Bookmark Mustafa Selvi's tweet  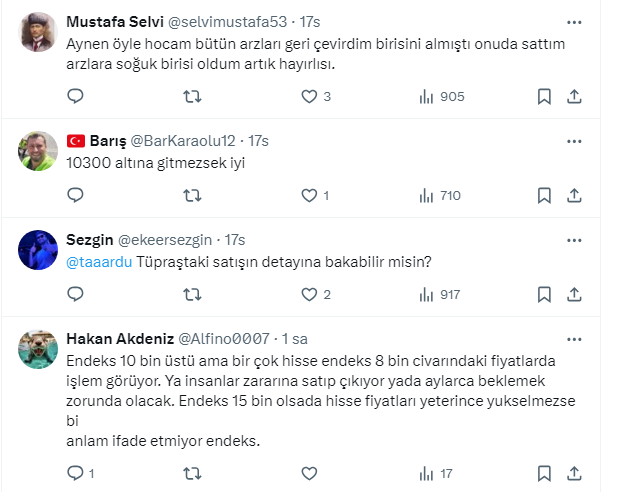(544, 96)
